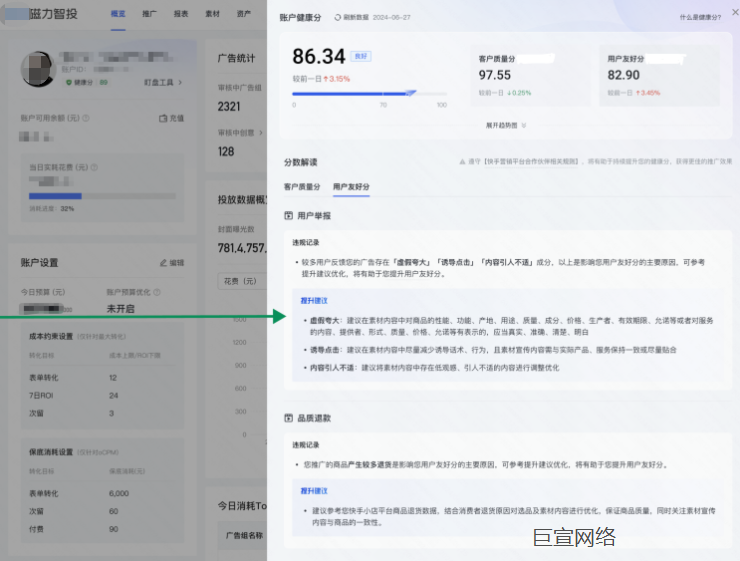Click the 付费 row in 保底消耗设置
Viewport: 740px width, 561px height.
[x=102, y=529]
